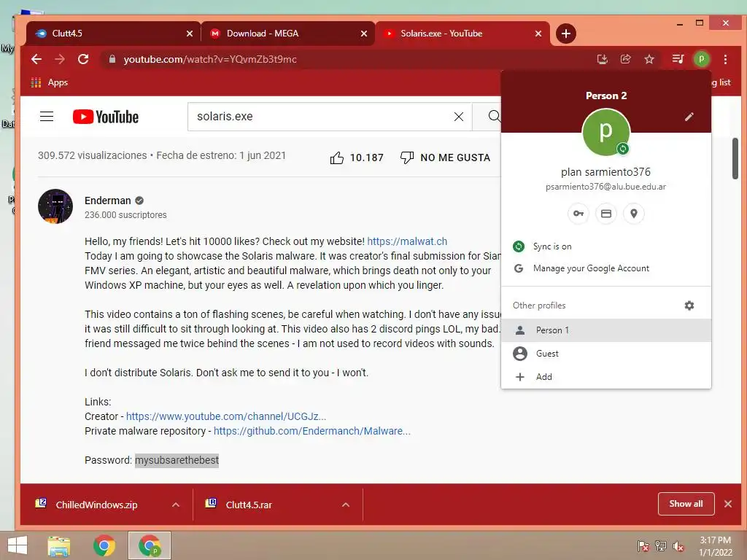Close the Download - MEGA tab
747x560 pixels.
[364, 34]
